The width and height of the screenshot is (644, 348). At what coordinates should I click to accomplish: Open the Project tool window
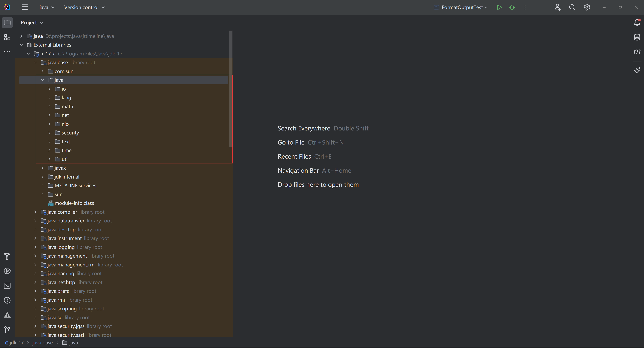pos(7,23)
